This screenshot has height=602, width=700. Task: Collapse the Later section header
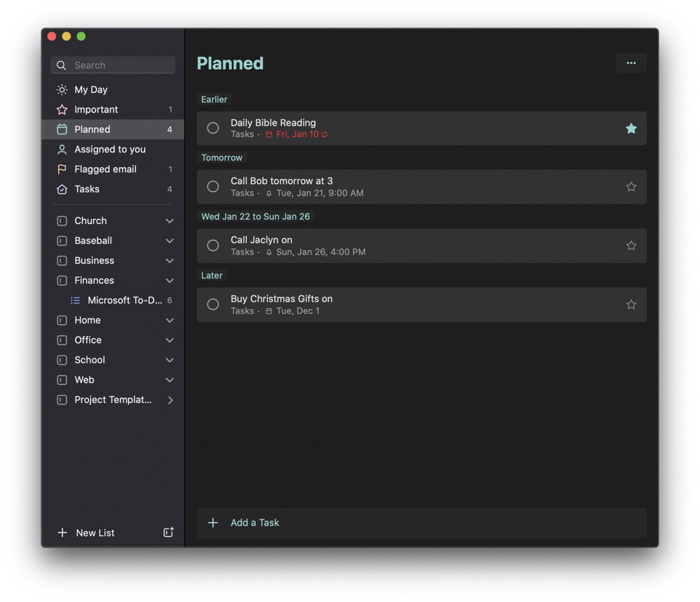coord(211,276)
